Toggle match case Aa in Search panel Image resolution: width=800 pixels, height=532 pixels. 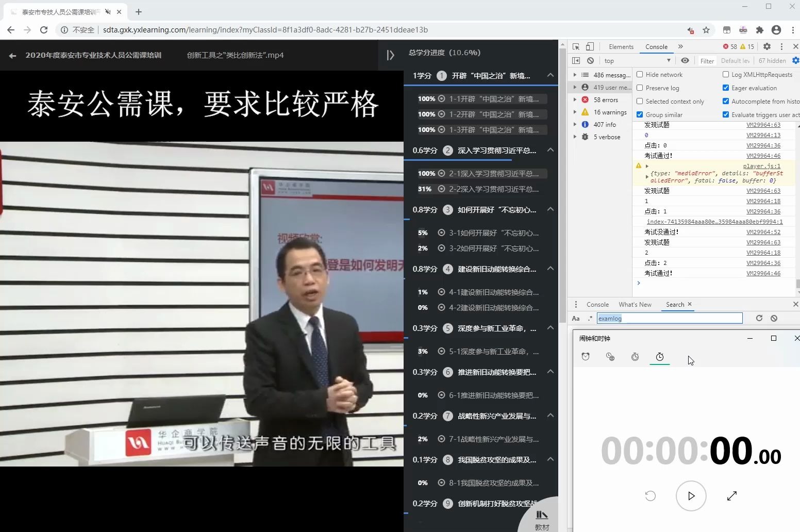tap(576, 319)
